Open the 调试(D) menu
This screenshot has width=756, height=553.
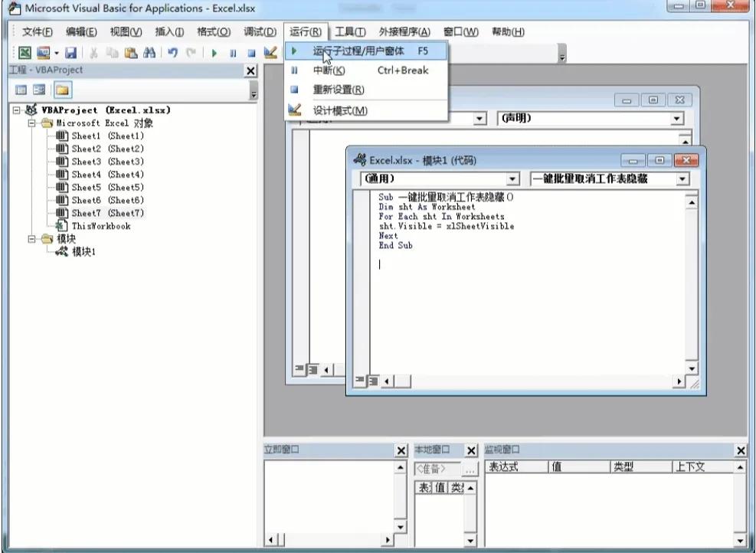[260, 32]
